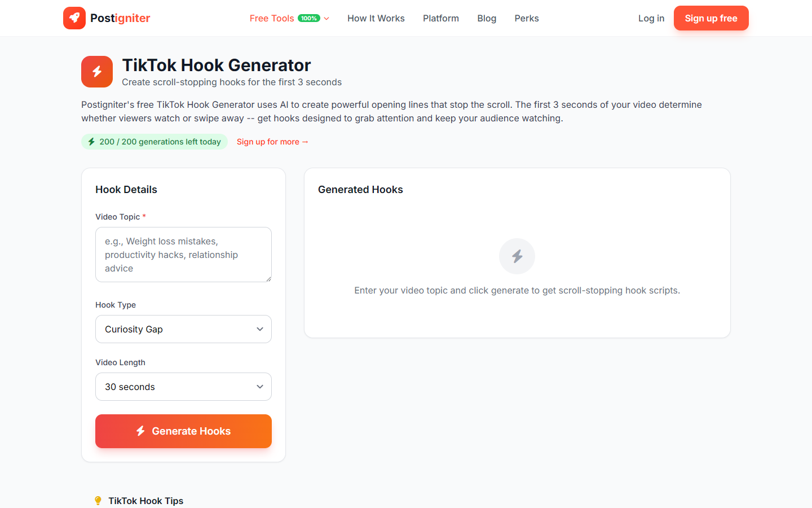Image resolution: width=812 pixels, height=508 pixels.
Task: Click the Log in link
Action: point(651,18)
